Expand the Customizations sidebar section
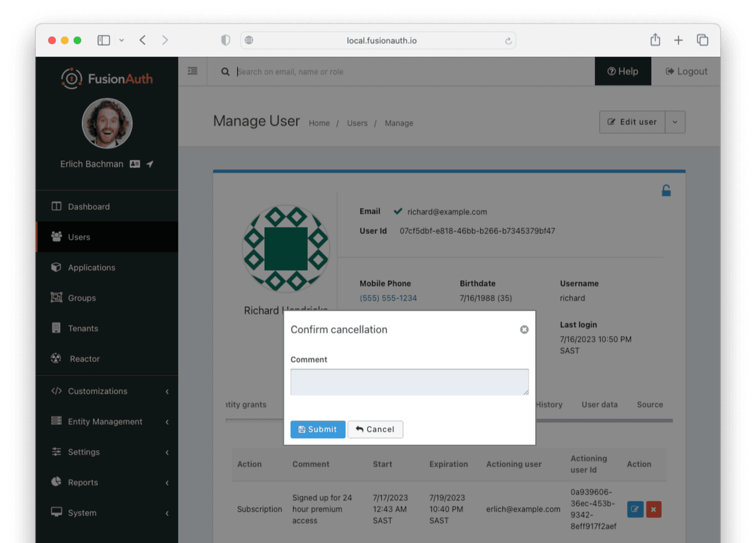The height and width of the screenshot is (543, 756). (107, 391)
